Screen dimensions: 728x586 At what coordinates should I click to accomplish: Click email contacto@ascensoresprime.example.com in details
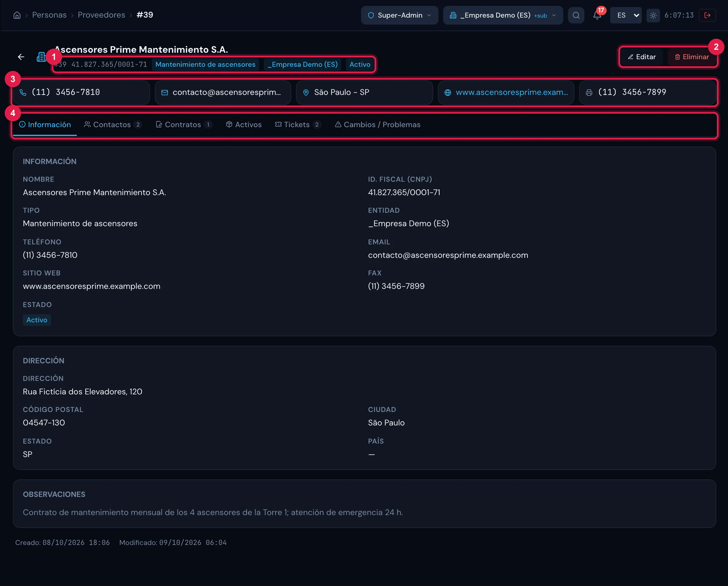(448, 255)
